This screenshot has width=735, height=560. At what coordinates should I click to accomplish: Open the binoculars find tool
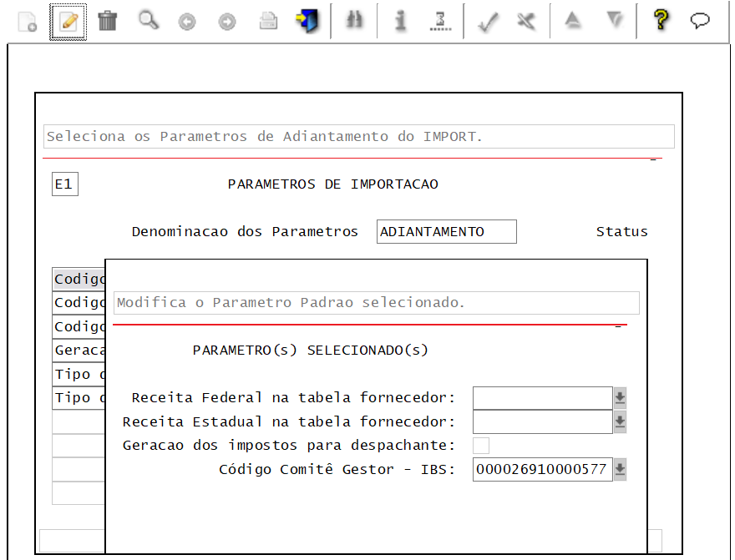click(x=354, y=21)
